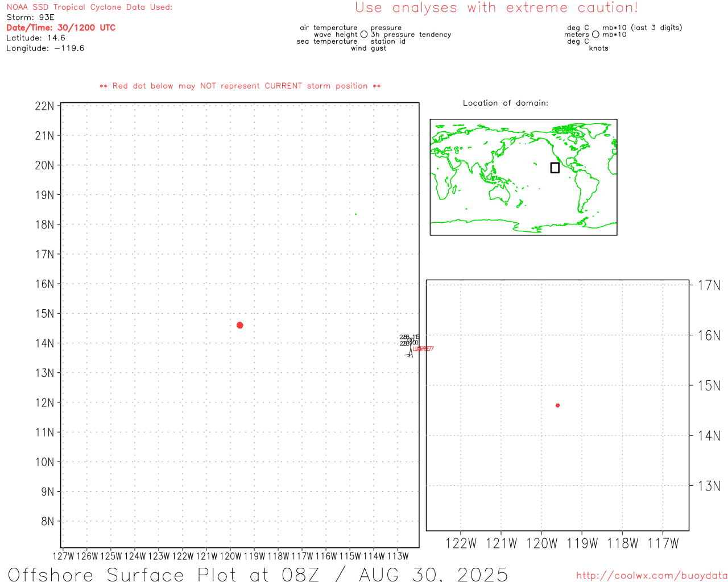Click the '8N' latitude label on main map
This screenshot has height=582, width=728.
48,522
